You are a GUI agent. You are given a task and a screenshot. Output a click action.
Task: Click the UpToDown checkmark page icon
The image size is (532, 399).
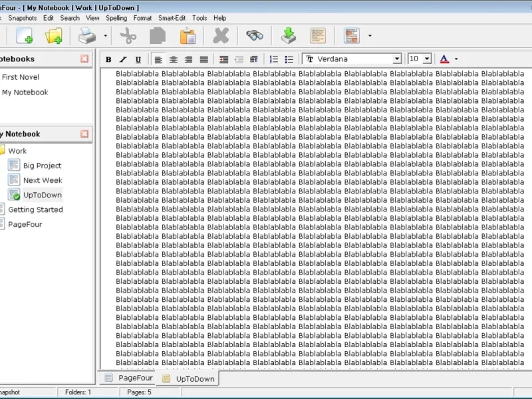14,195
